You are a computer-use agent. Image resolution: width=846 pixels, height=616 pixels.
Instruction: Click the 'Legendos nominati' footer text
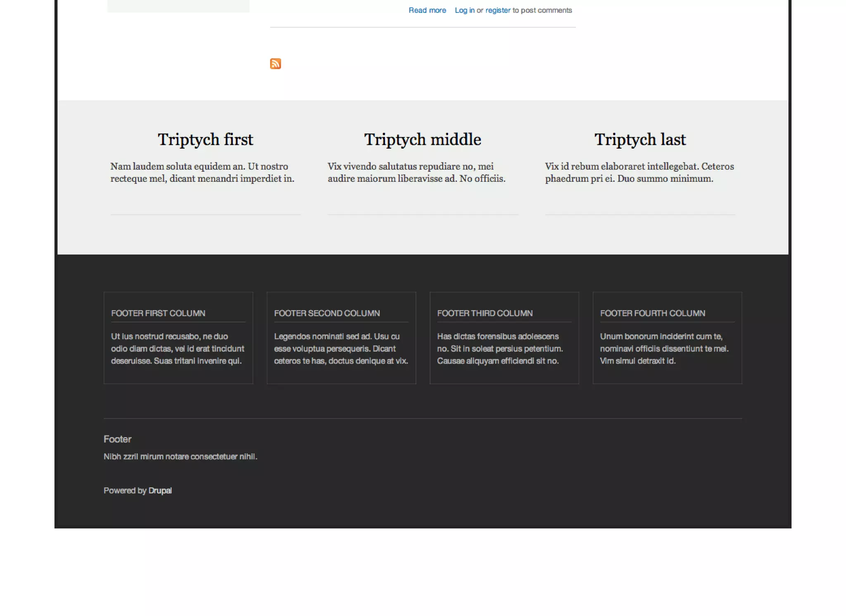pos(341,348)
